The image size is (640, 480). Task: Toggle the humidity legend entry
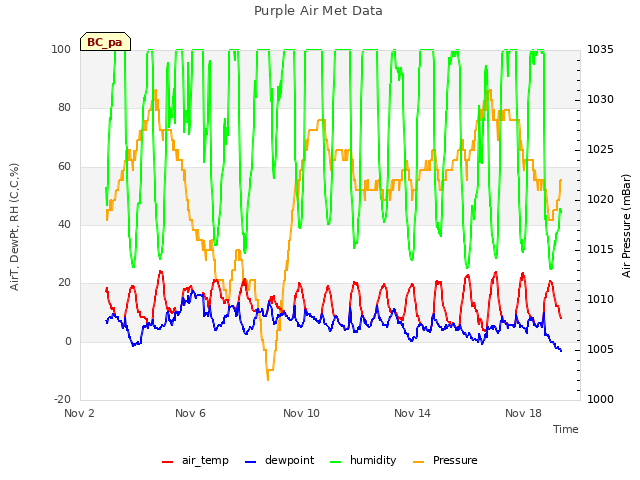pos(363,460)
